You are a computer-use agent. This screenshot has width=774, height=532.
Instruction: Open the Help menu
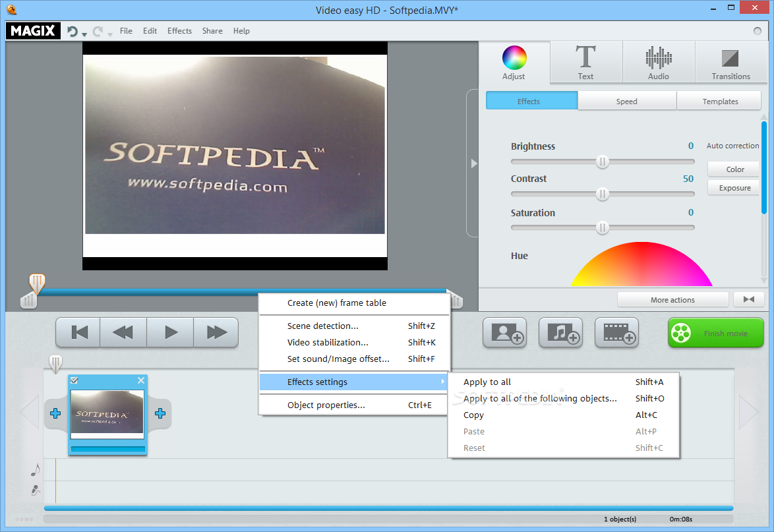[x=241, y=30]
